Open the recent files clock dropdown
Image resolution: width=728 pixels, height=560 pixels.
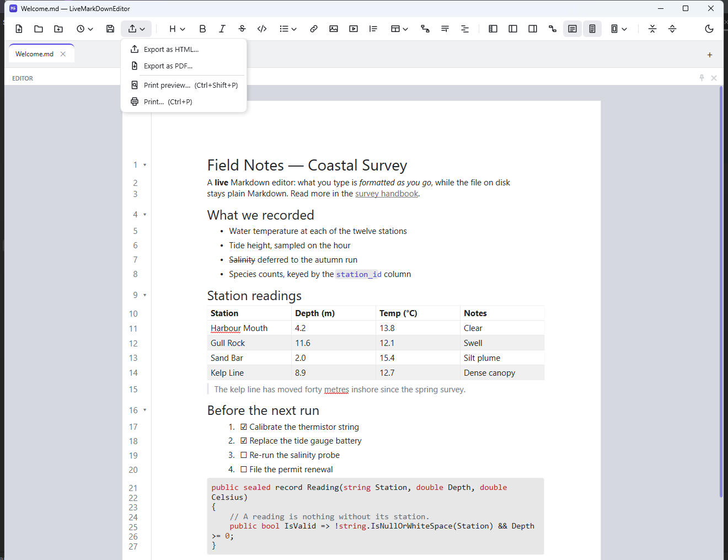pyautogui.click(x=84, y=29)
